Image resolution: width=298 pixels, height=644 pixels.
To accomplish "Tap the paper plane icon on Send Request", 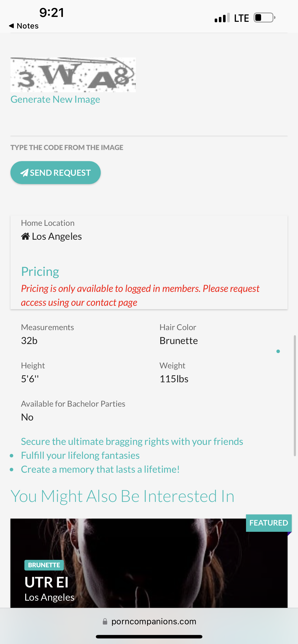I will (24, 173).
